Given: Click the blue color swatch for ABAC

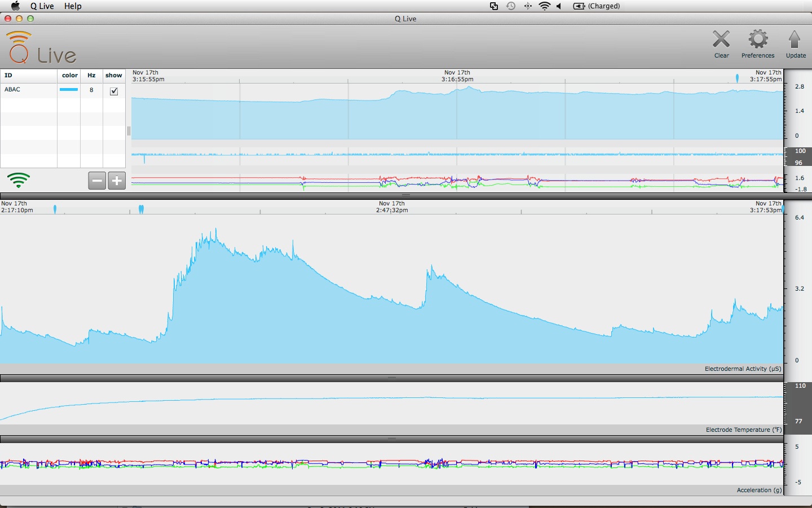Looking at the screenshot, I should click(69, 90).
